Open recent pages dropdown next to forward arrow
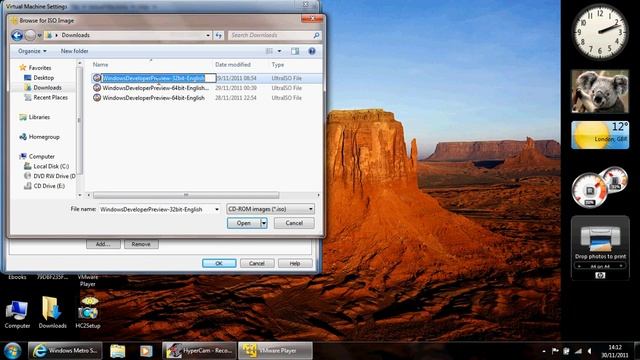Screen dimensions: 640x360 coord(39,36)
